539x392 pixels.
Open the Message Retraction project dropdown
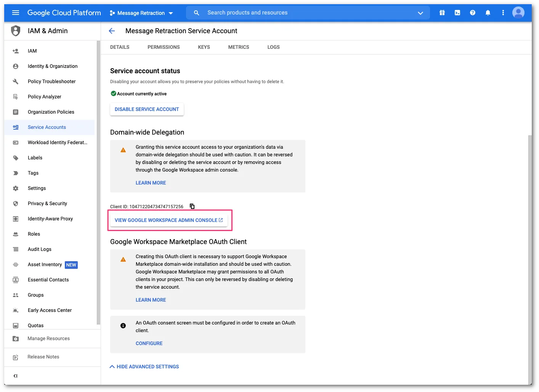[x=141, y=13]
